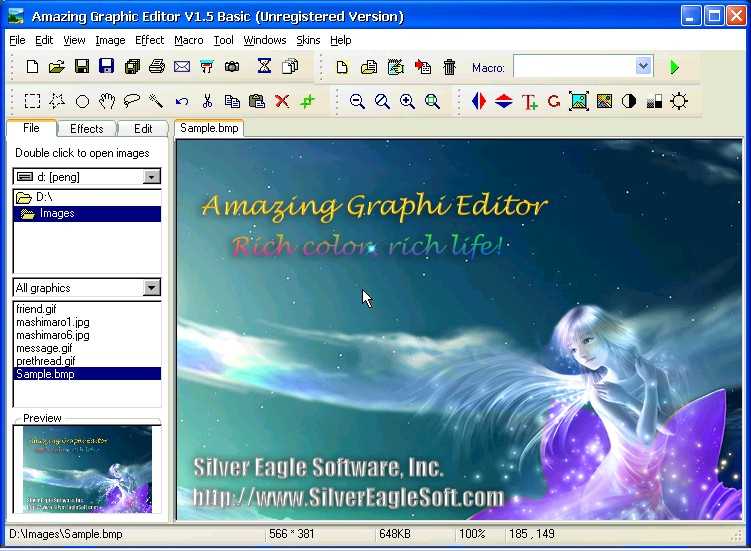Select the hand pan tool
This screenshot has height=551, width=751.
click(x=107, y=101)
